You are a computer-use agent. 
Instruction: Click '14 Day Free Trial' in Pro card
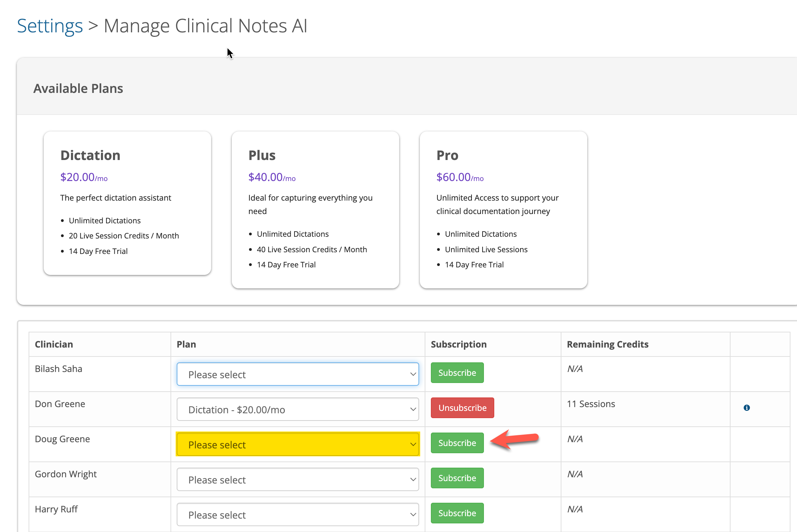[474, 265]
